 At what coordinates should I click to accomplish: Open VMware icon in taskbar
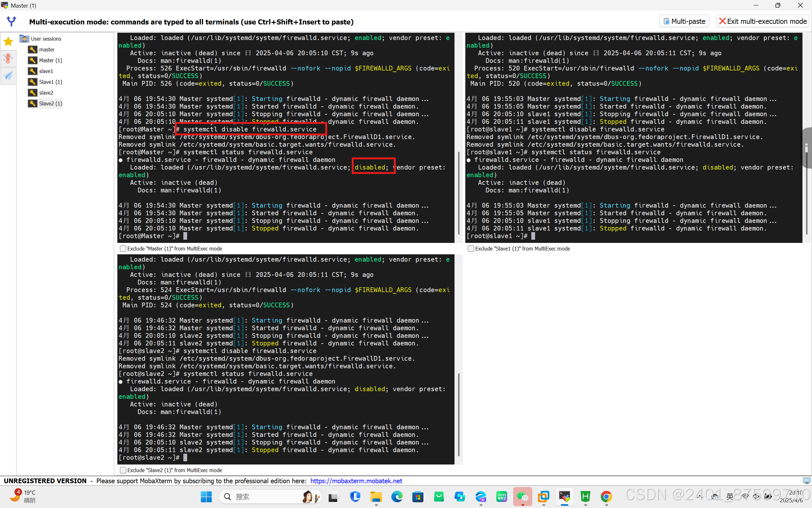pos(544,497)
